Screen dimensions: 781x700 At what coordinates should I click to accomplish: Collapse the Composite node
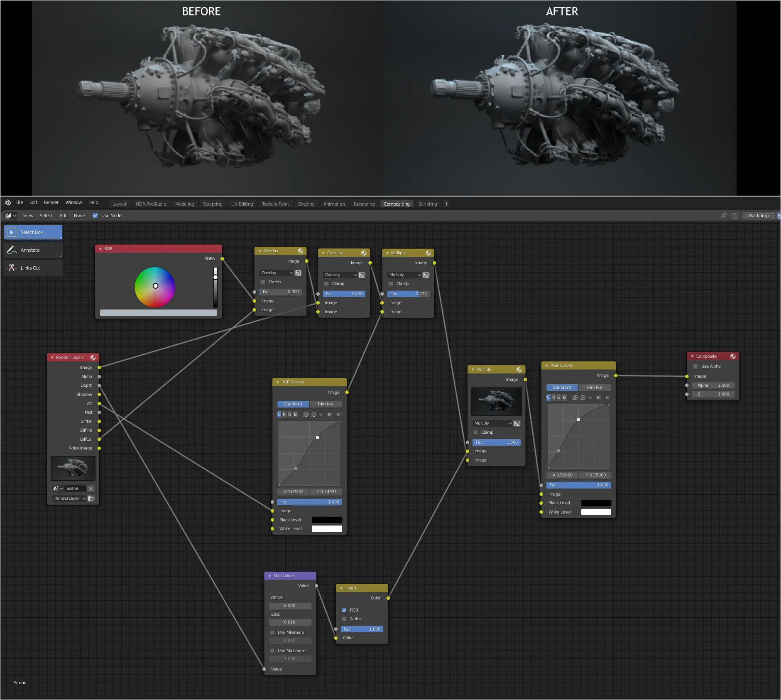tap(692, 356)
